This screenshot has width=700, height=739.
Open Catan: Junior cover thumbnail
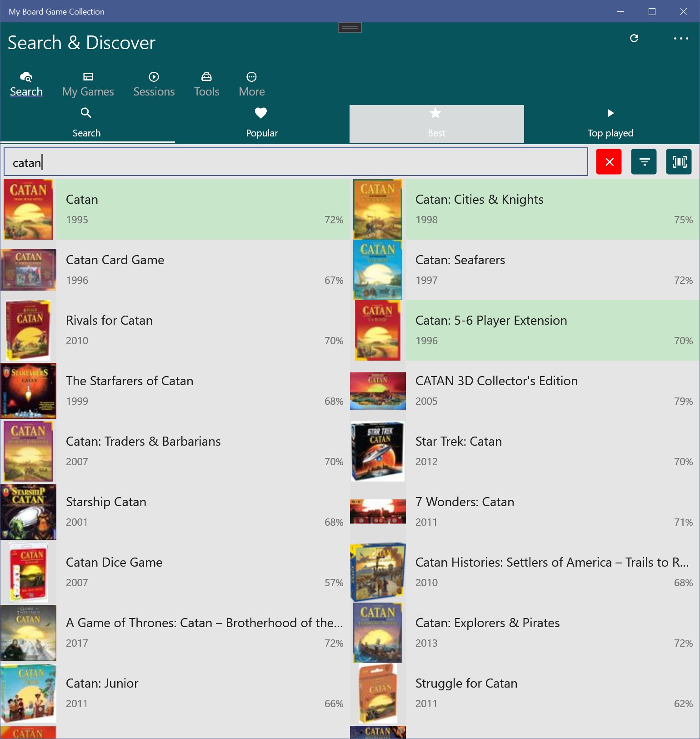click(28, 693)
